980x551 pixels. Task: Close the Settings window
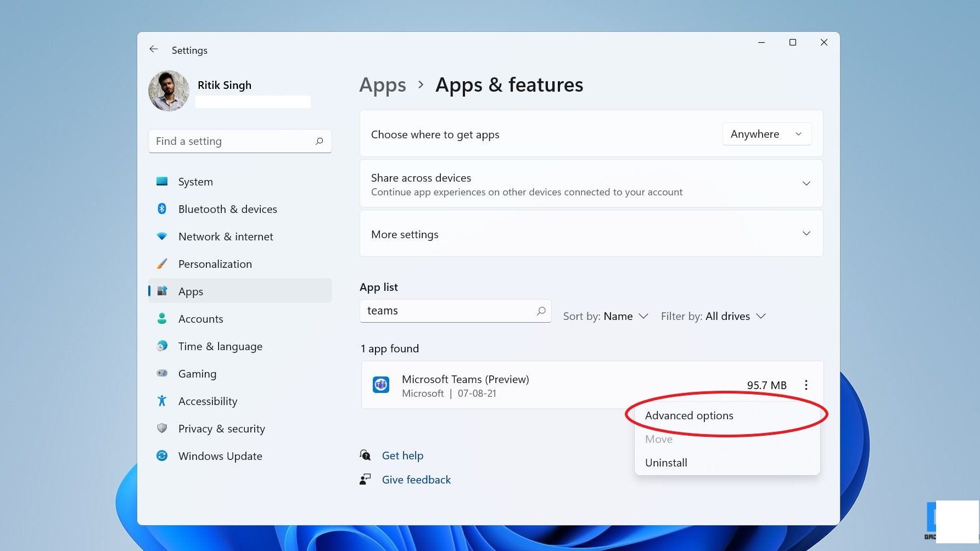click(824, 42)
